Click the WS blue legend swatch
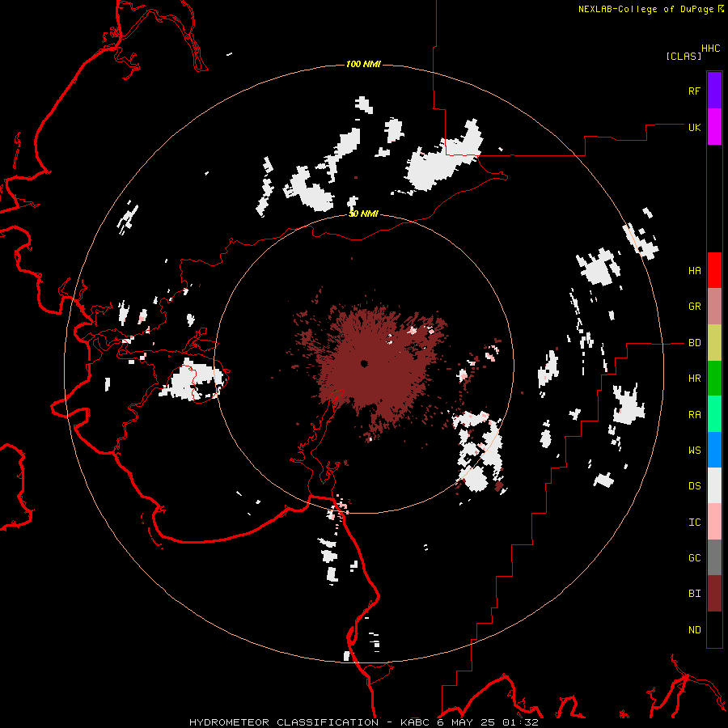The height and width of the screenshot is (728, 728). [714, 450]
